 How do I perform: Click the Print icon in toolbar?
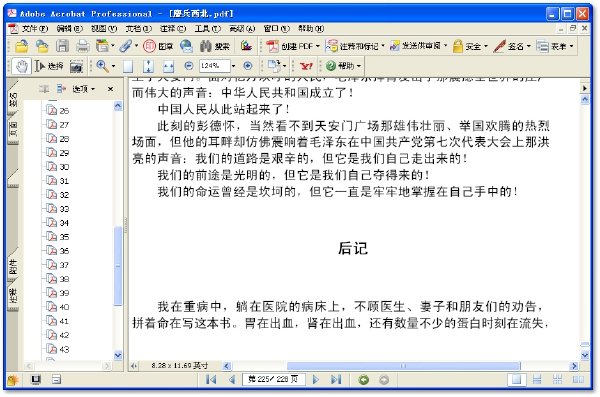coord(82,46)
